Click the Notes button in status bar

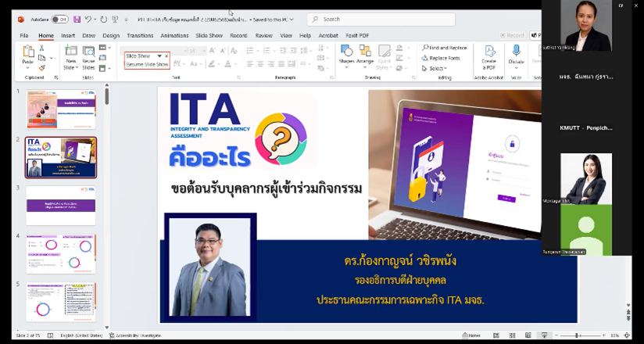click(x=471, y=335)
